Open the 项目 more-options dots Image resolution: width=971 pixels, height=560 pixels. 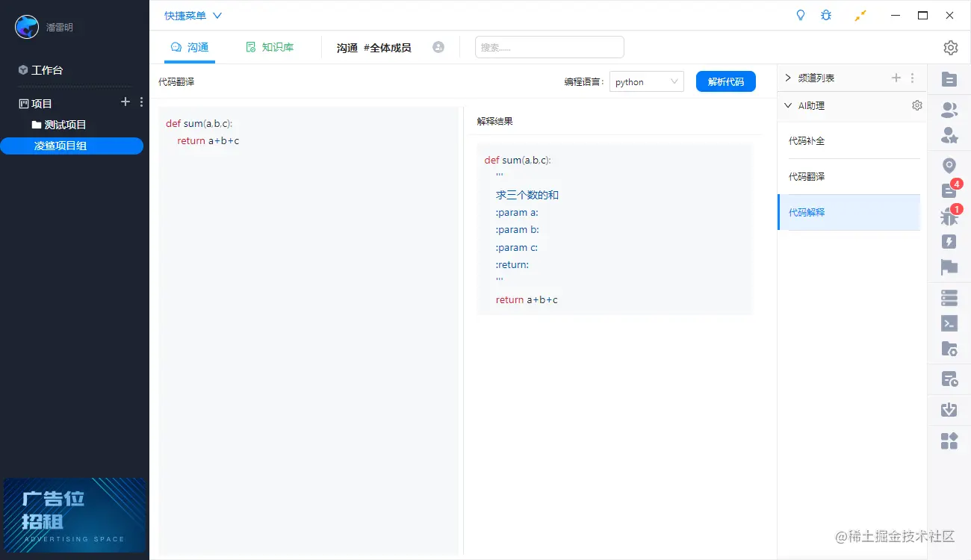(142, 102)
